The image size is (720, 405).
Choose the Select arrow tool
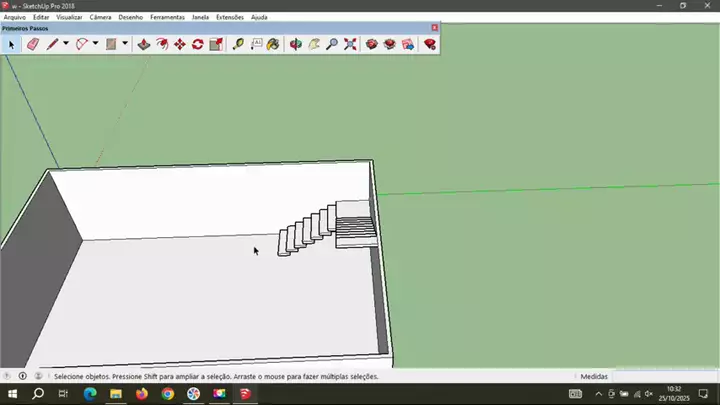click(12, 44)
